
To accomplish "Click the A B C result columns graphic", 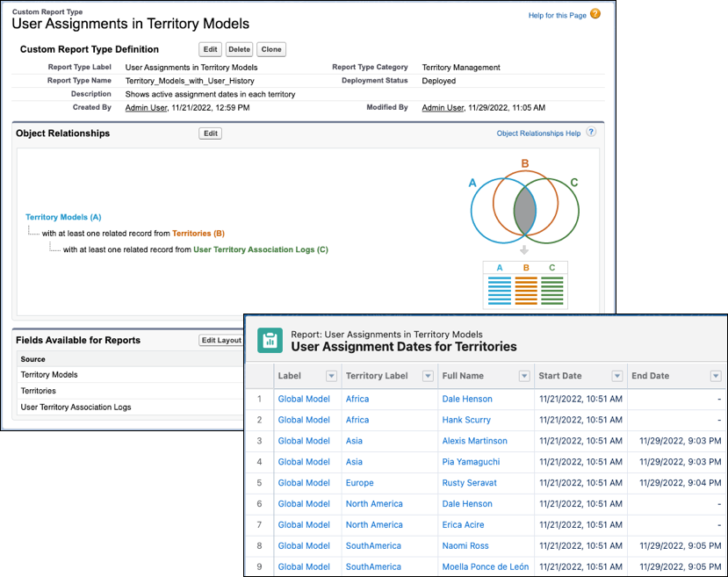I will click(525, 285).
